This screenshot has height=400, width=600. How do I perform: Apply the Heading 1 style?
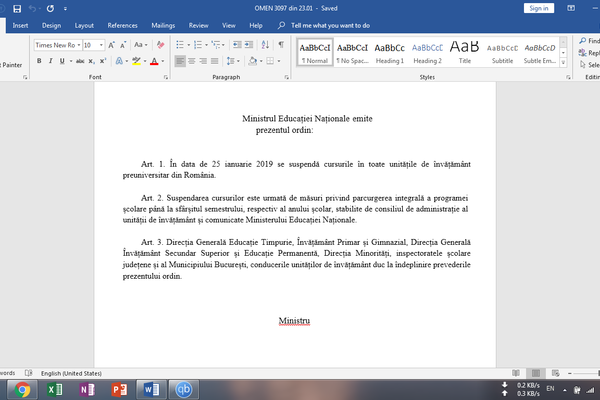click(x=390, y=52)
